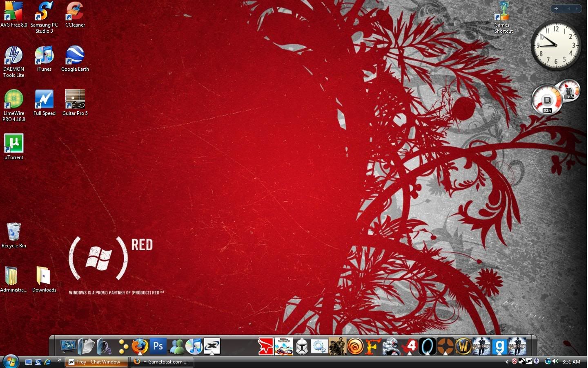Open Xfire from the dock
The width and height of the screenshot is (588, 368).
point(212,346)
